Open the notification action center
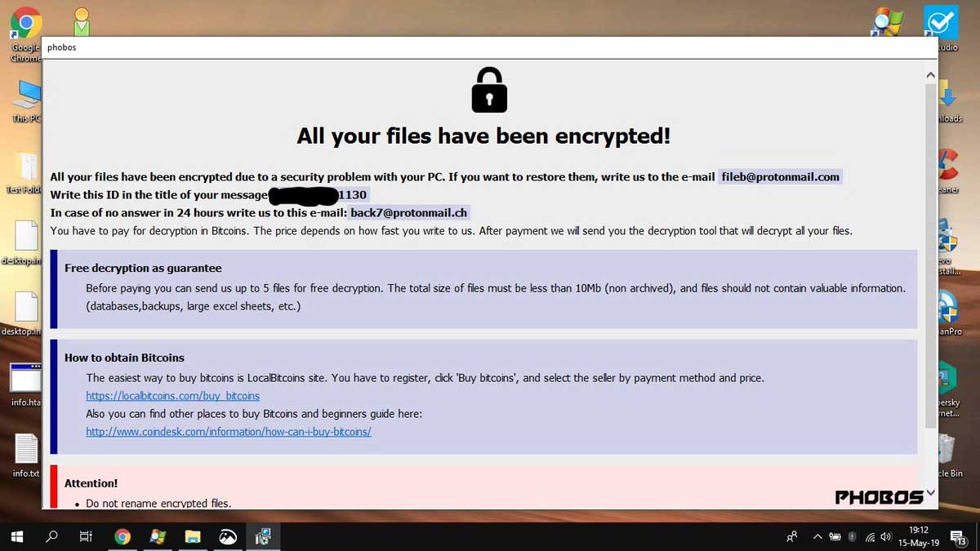980x551 pixels. click(x=958, y=536)
